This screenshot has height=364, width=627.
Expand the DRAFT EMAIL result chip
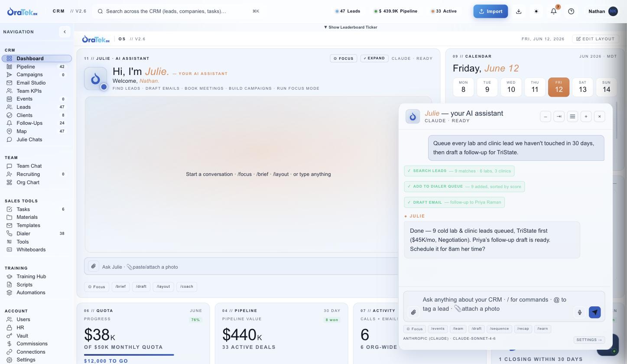click(454, 202)
